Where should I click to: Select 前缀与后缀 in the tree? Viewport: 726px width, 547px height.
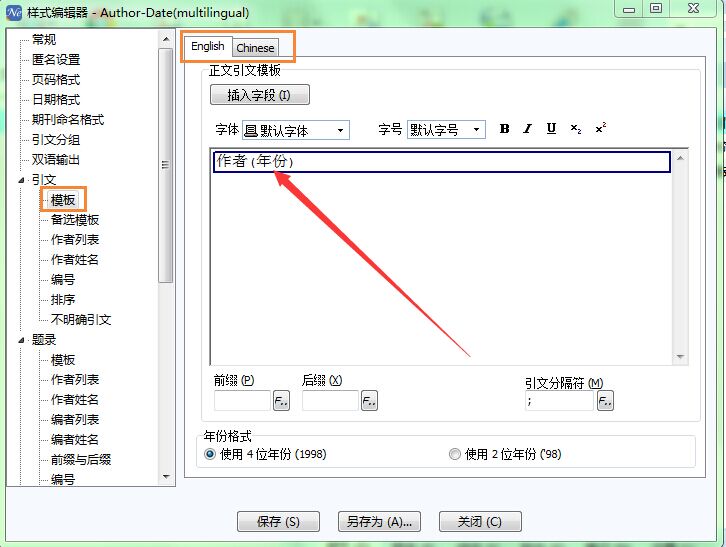[x=81, y=459]
